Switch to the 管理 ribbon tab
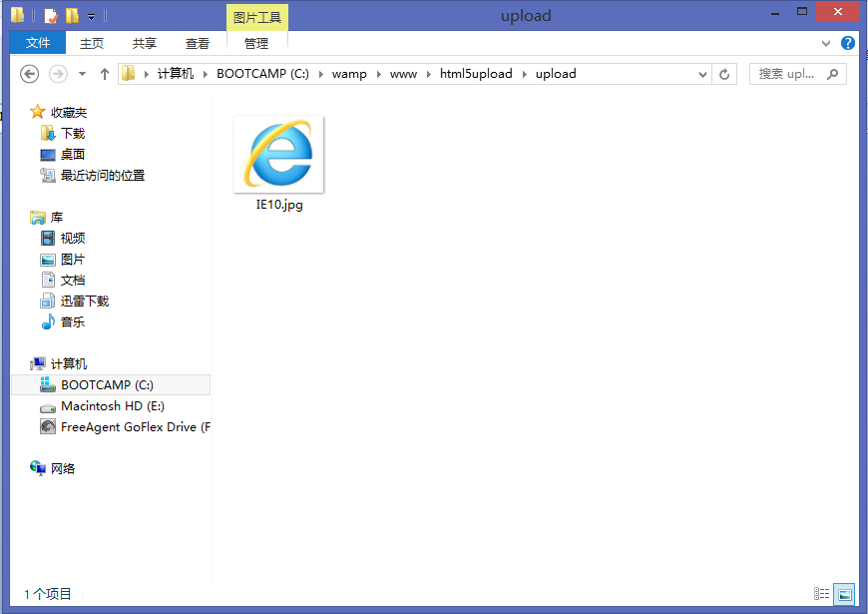 click(256, 43)
